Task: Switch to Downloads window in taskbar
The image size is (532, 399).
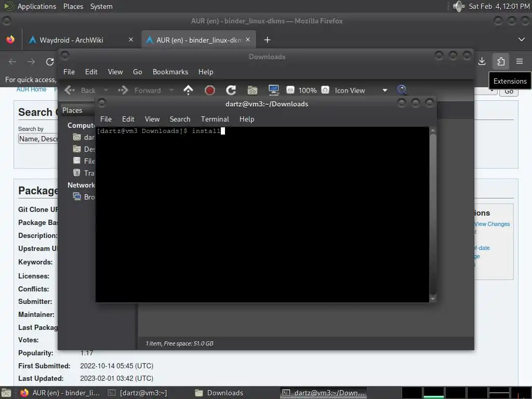Action: pyautogui.click(x=220, y=393)
